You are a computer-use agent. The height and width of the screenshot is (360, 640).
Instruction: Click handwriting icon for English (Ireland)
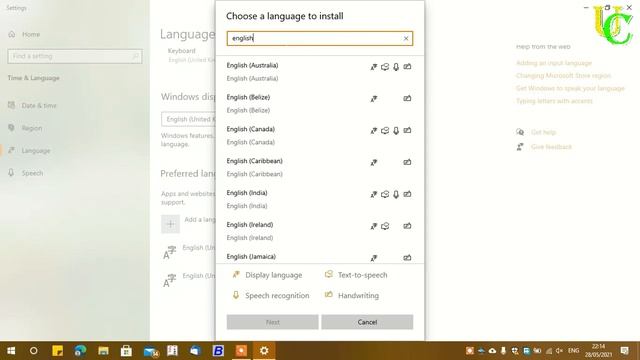pyautogui.click(x=407, y=226)
